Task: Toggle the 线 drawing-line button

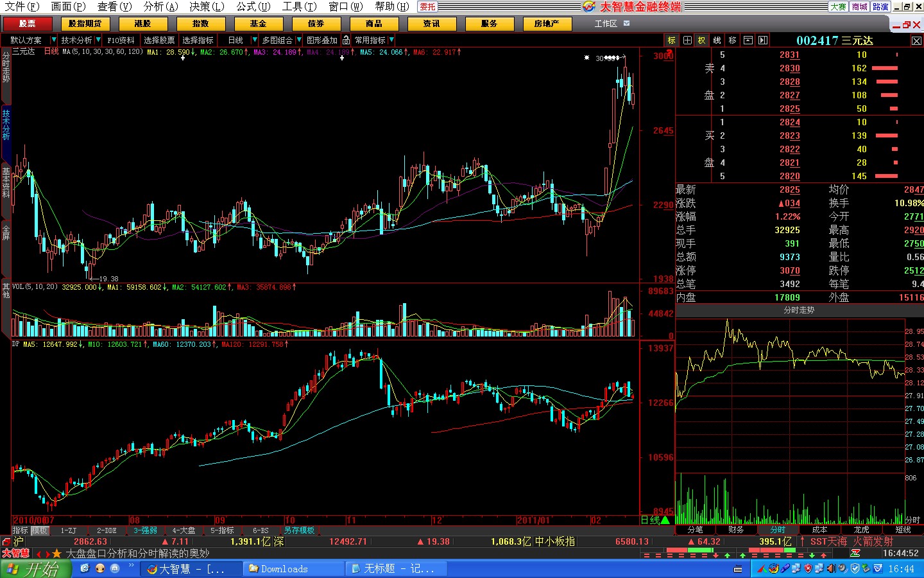Action: click(x=717, y=40)
